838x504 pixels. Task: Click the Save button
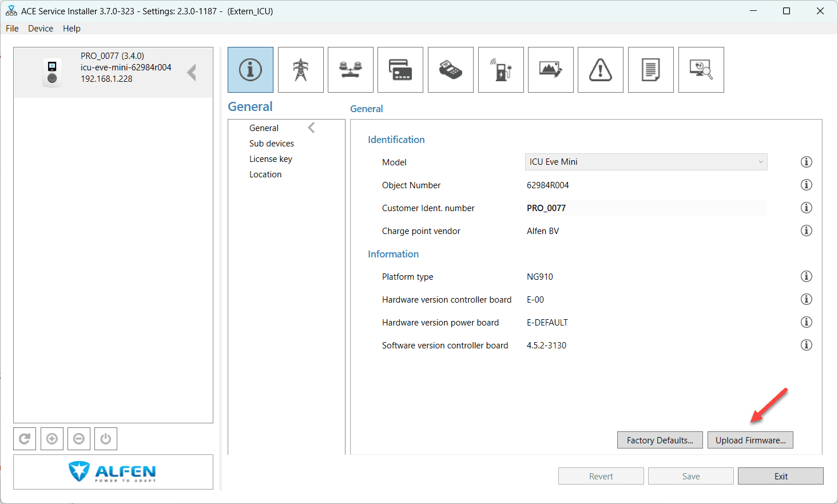[691, 476]
